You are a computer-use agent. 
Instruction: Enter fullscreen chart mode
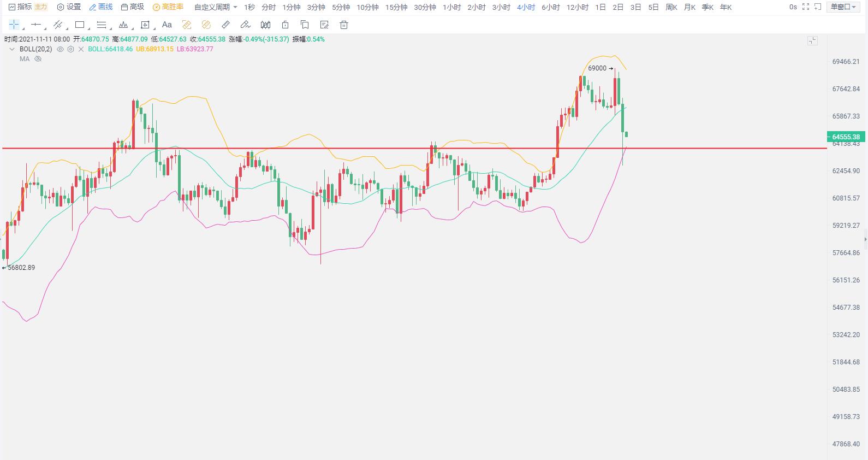tap(806, 7)
